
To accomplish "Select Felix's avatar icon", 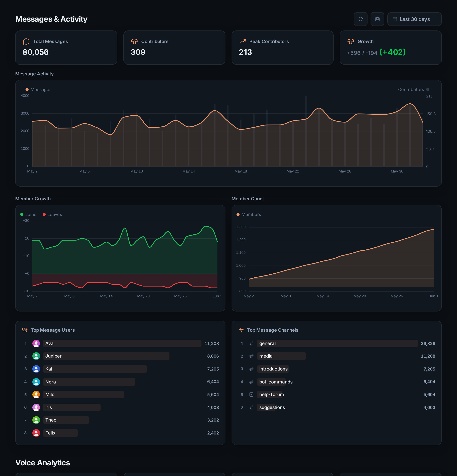I will [x=36, y=433].
